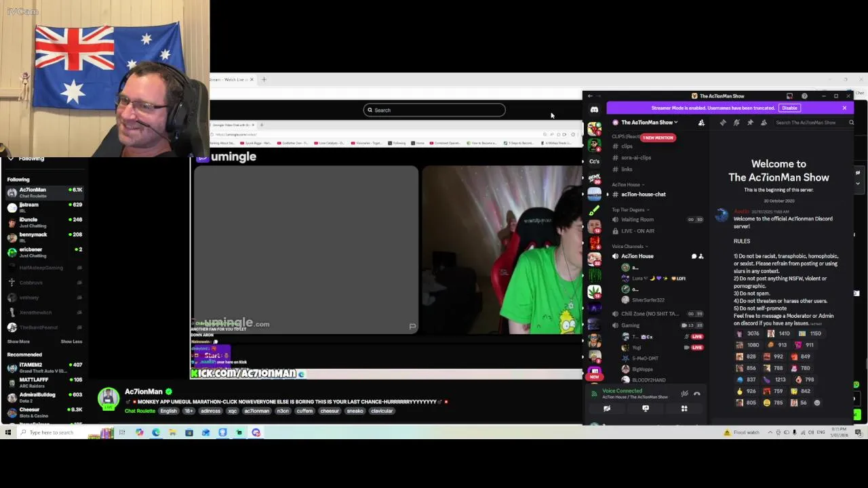Toggle the 3076 reaction on the rules message

click(x=747, y=333)
